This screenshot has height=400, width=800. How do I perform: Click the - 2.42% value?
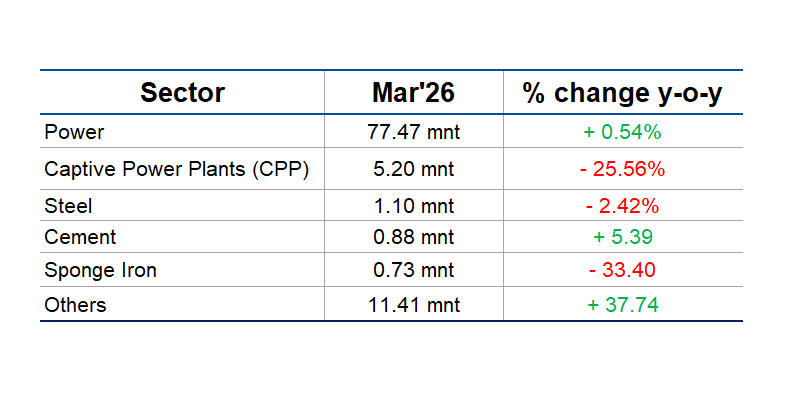(622, 206)
